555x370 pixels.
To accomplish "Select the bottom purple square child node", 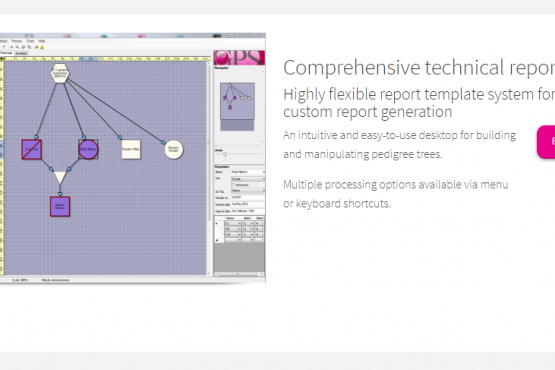I will pyautogui.click(x=60, y=206).
